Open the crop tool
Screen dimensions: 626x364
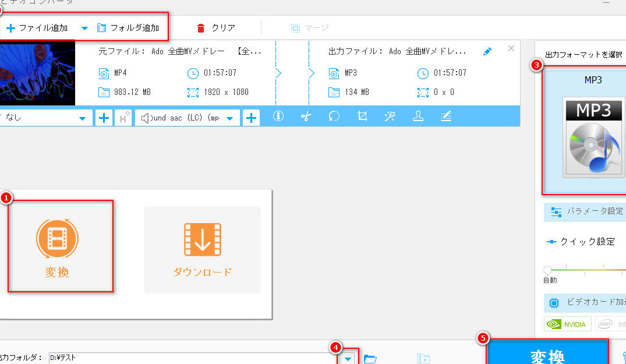tap(362, 116)
